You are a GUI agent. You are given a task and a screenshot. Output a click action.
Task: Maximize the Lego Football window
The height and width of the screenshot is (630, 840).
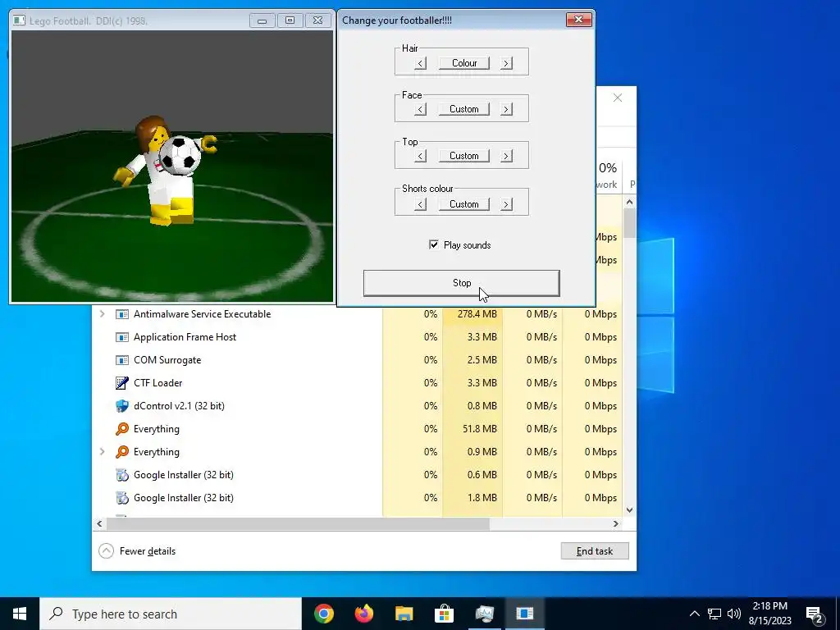tap(290, 21)
